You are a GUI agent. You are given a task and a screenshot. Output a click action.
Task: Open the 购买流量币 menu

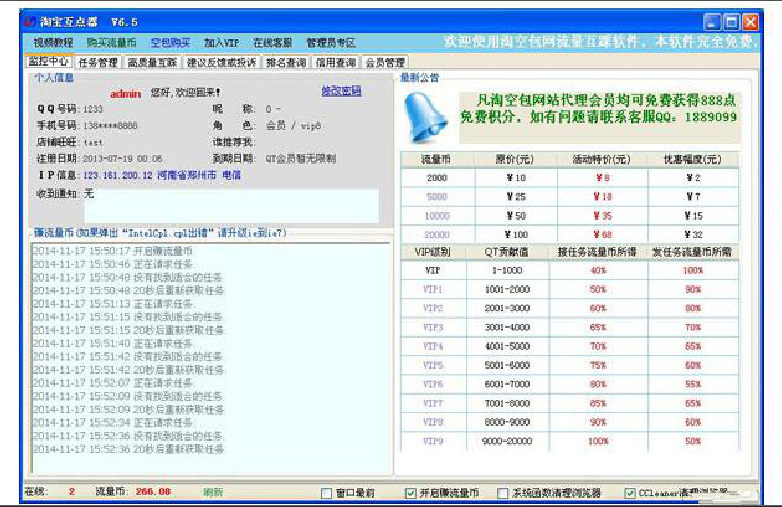(111, 43)
